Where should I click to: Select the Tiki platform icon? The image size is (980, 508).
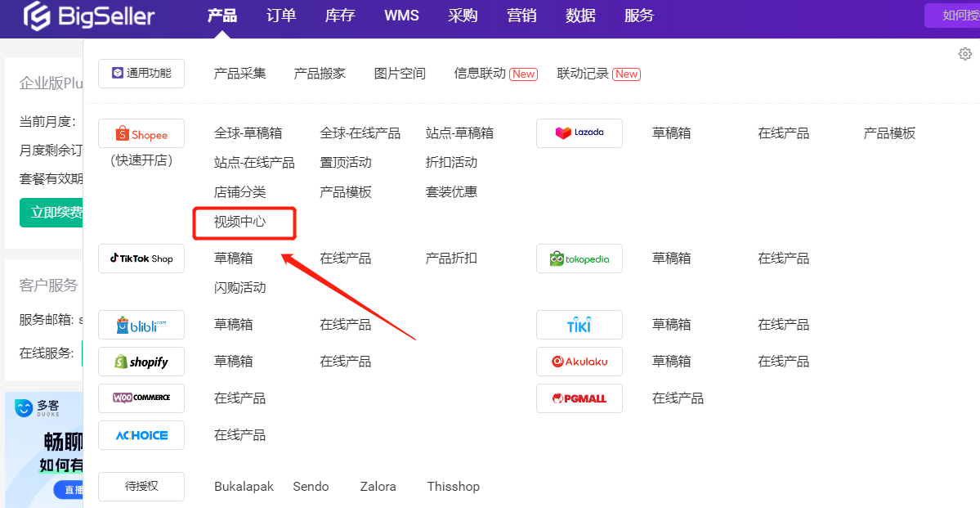coord(579,324)
